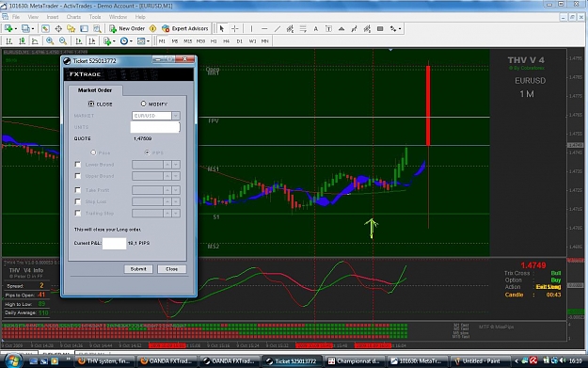The image size is (588, 368).
Task: Open the Strategy Tester magnifier icon
Action: click(97, 28)
